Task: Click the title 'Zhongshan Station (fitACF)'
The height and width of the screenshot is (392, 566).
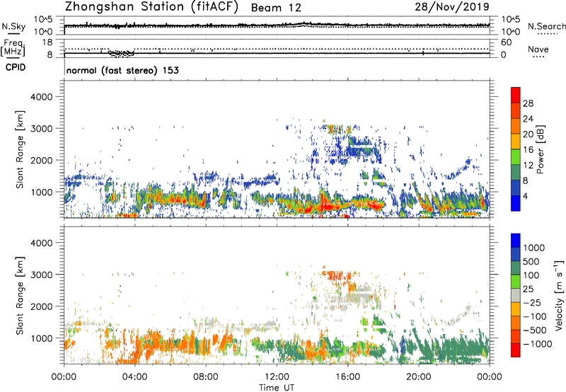Action: tap(151, 7)
